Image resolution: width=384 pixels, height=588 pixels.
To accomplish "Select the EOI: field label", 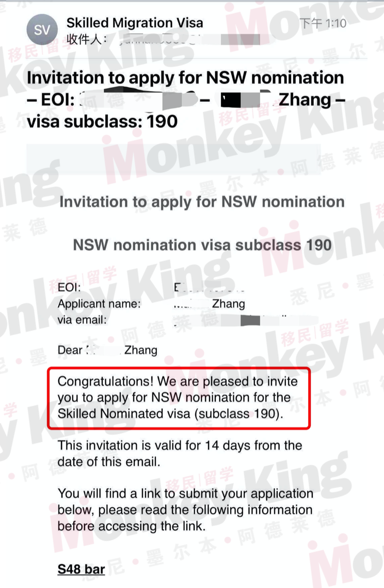I will coord(69,287).
